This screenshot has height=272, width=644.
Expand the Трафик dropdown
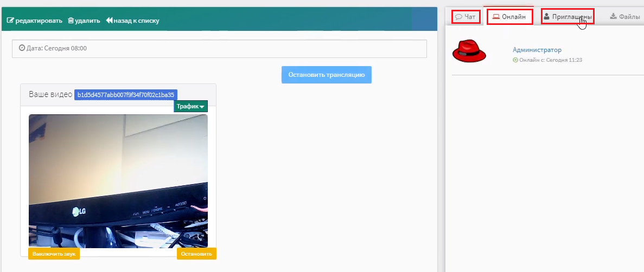pos(190,106)
